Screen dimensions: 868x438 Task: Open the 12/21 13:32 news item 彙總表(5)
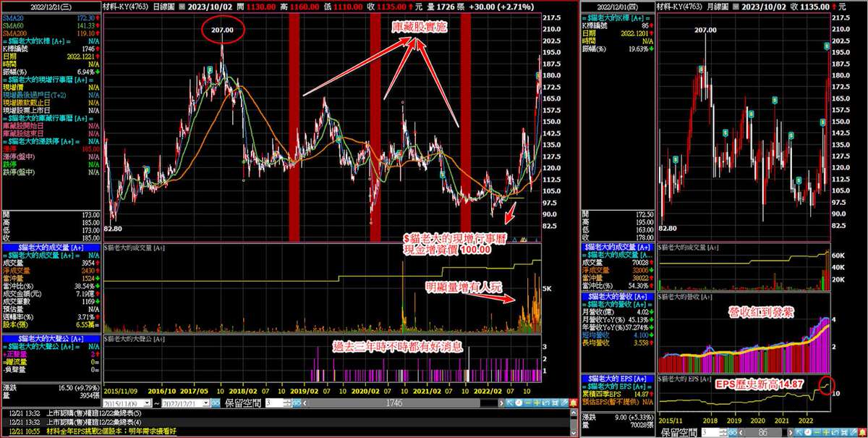(x=109, y=413)
